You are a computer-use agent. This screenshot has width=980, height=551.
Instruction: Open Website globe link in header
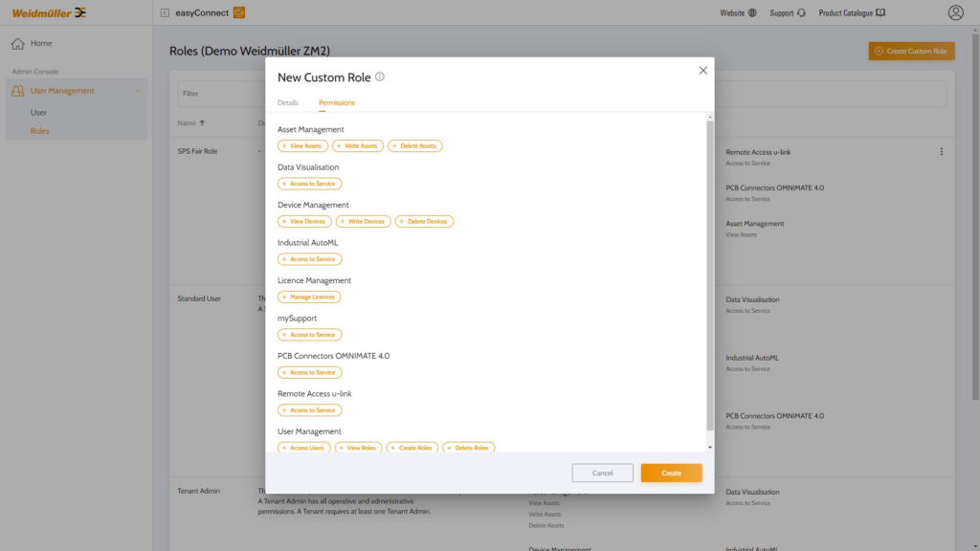(738, 12)
